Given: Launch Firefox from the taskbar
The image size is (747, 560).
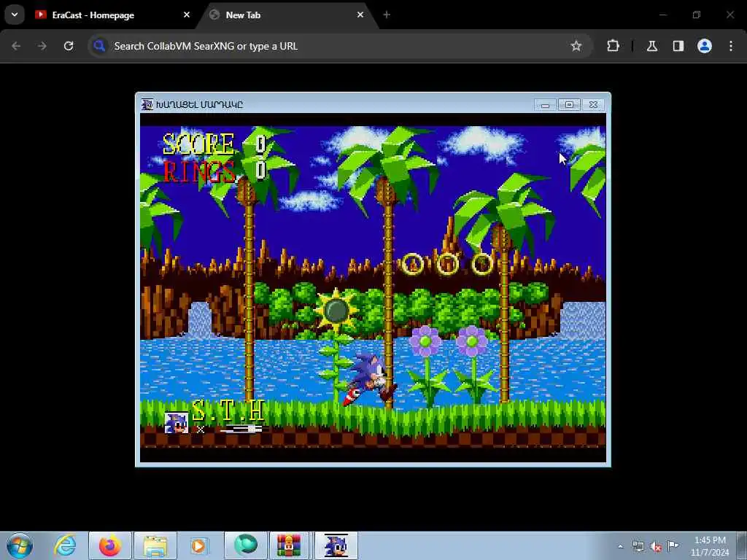Looking at the screenshot, I should coord(109,545).
